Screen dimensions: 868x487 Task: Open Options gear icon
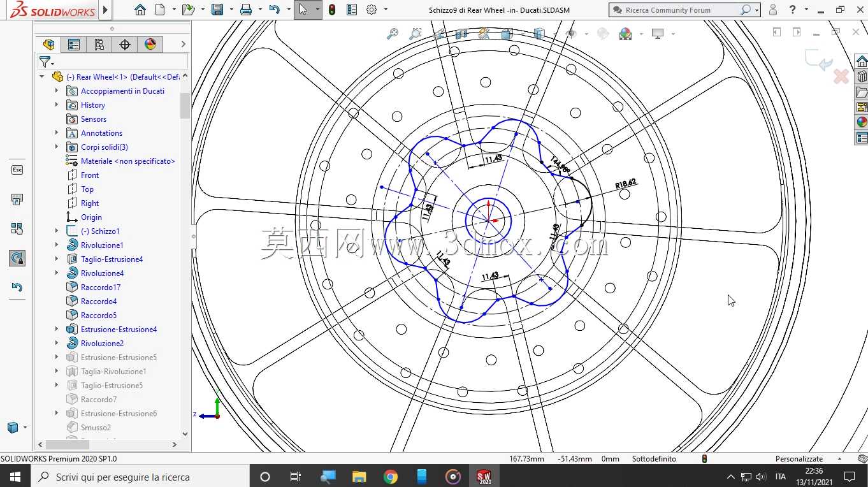point(372,10)
